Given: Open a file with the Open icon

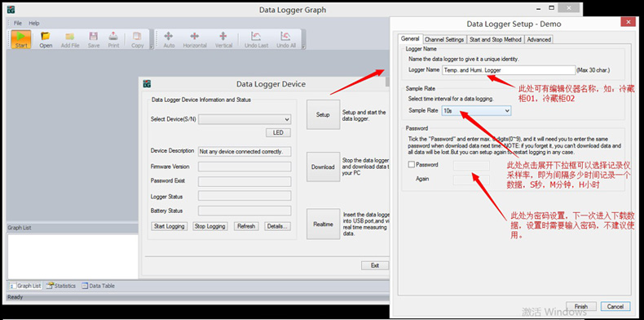Looking at the screenshot, I should pos(46,39).
